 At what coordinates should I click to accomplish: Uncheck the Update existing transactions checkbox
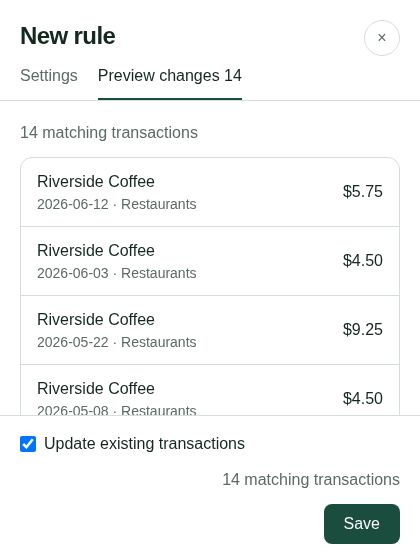click(x=28, y=444)
